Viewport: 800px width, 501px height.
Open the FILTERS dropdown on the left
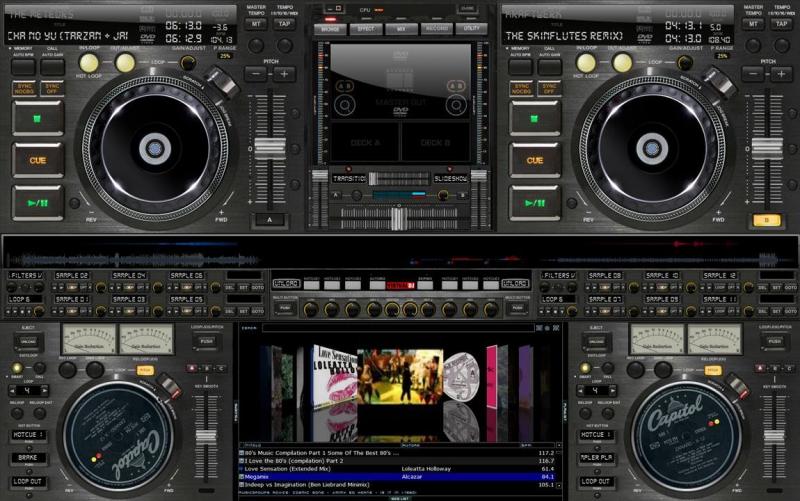(29, 275)
